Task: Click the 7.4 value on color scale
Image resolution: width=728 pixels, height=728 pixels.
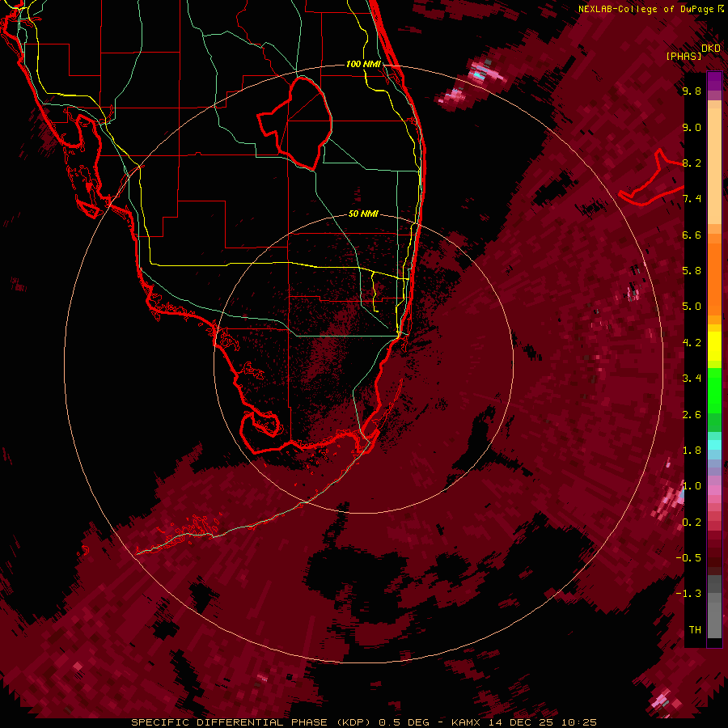Action: pos(692,199)
